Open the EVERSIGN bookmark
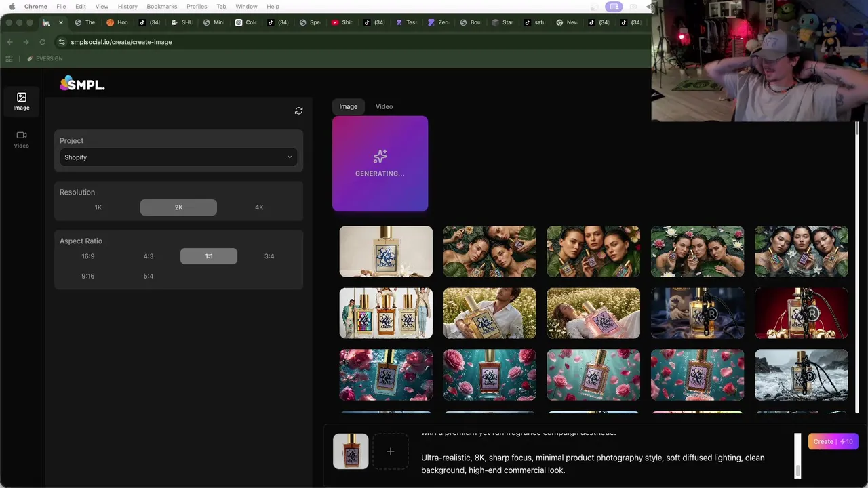Image resolution: width=868 pixels, height=488 pixels. pyautogui.click(x=45, y=59)
